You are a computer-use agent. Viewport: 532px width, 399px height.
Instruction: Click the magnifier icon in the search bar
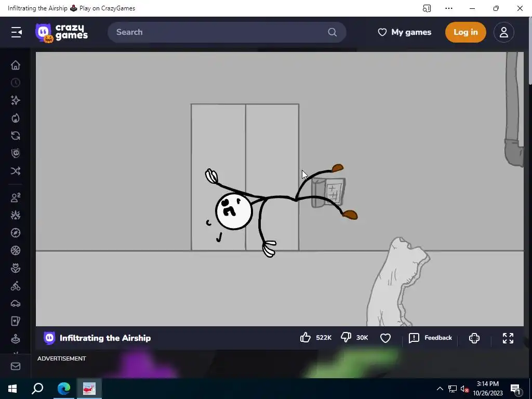pyautogui.click(x=332, y=32)
